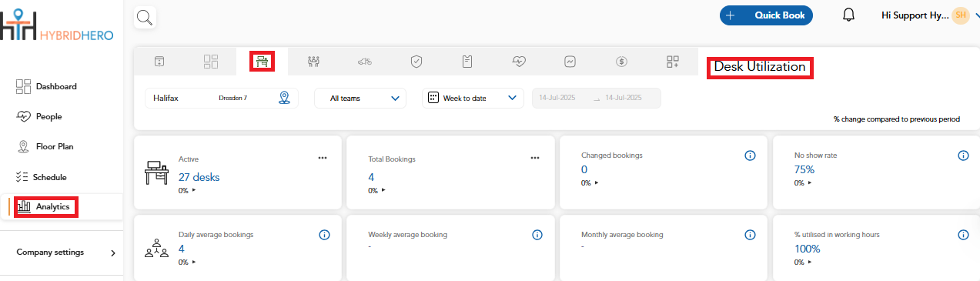Image resolution: width=980 pixels, height=281 pixels.
Task: Click the 27 desks value
Action: 199,177
